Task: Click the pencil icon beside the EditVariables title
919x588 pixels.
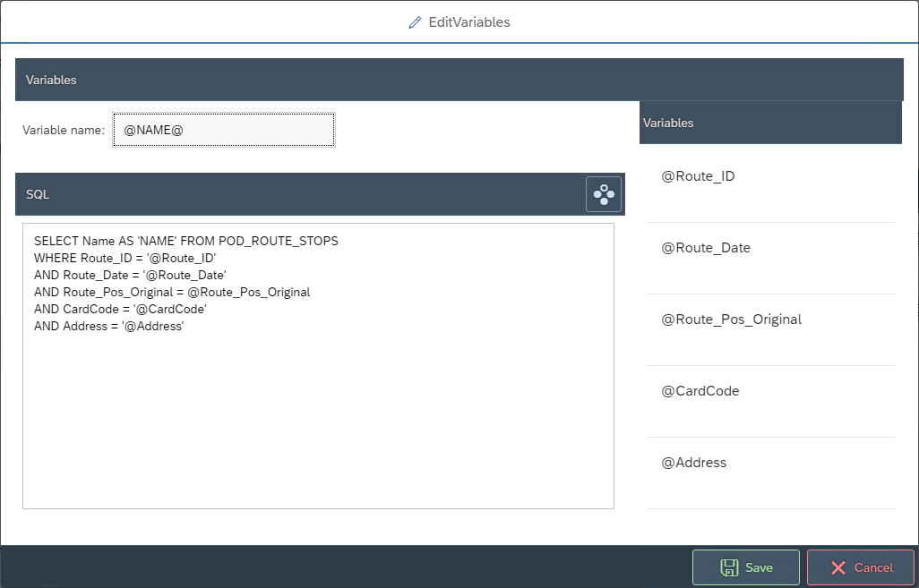Action: 415,22
